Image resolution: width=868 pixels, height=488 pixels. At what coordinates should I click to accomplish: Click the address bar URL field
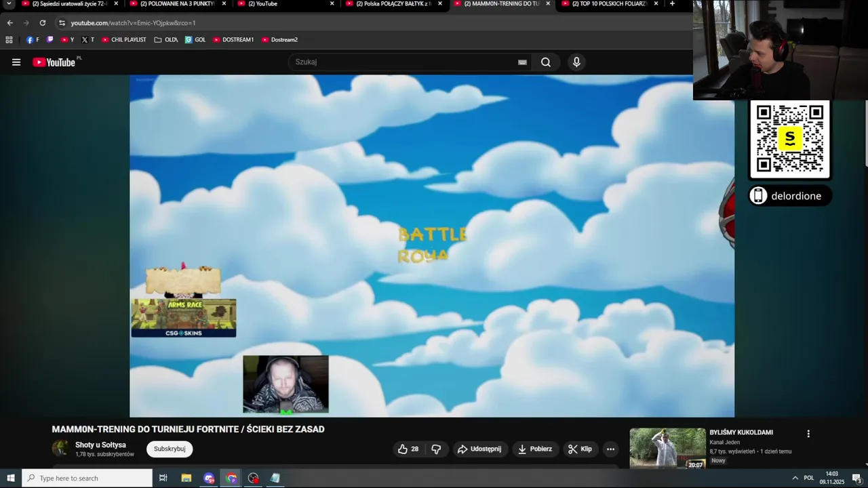click(x=373, y=23)
